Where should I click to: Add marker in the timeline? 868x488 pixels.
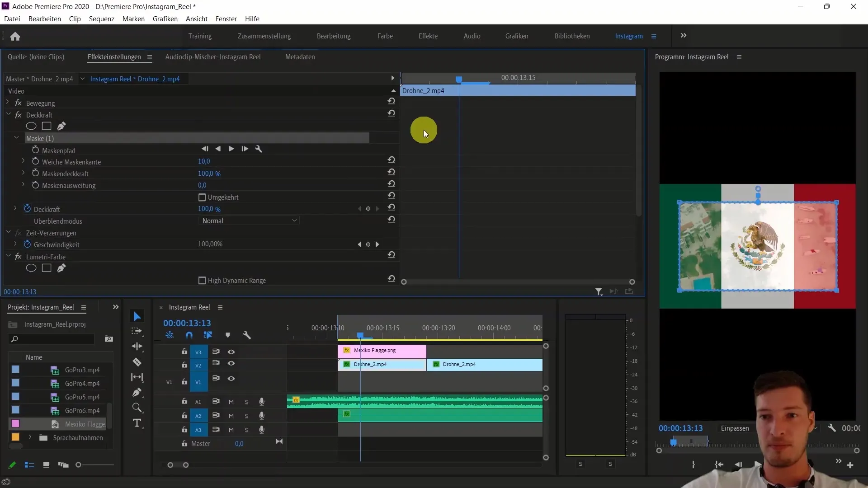[228, 335]
